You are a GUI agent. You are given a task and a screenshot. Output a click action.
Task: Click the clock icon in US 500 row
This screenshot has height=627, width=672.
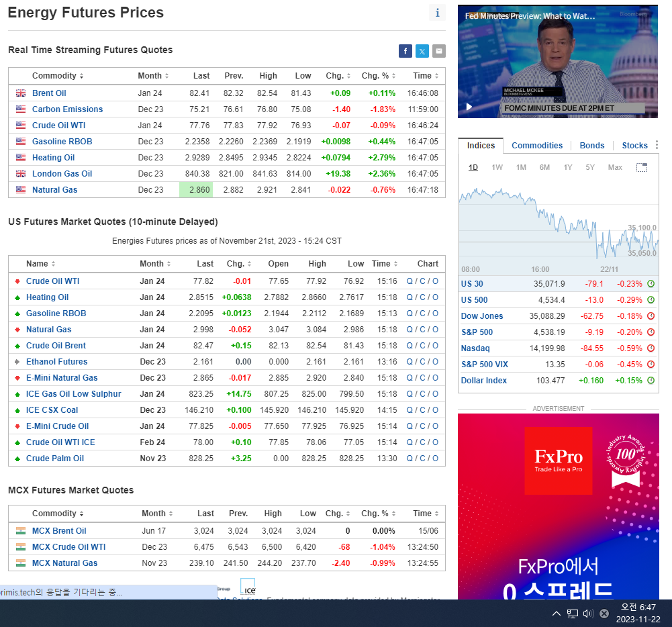click(651, 300)
